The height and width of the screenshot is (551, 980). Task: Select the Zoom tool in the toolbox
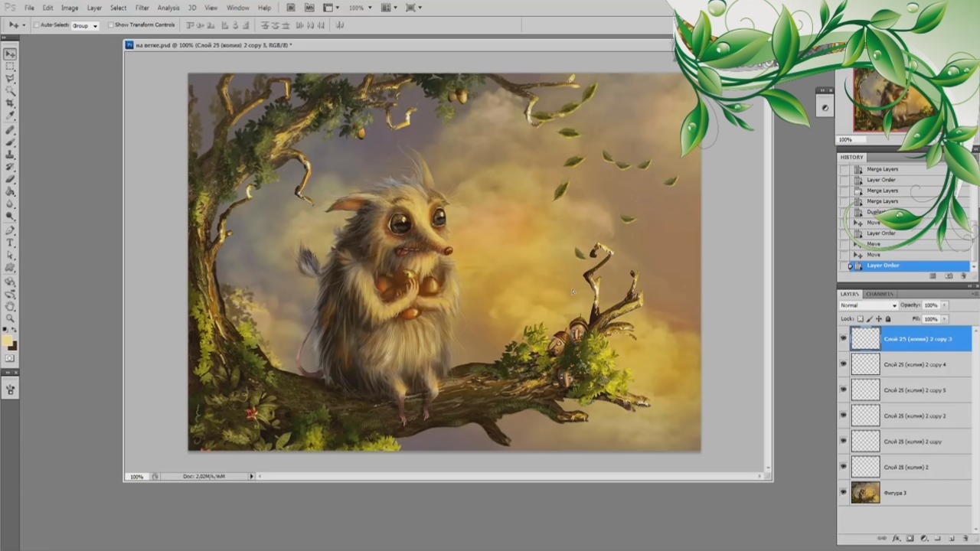tap(10, 318)
